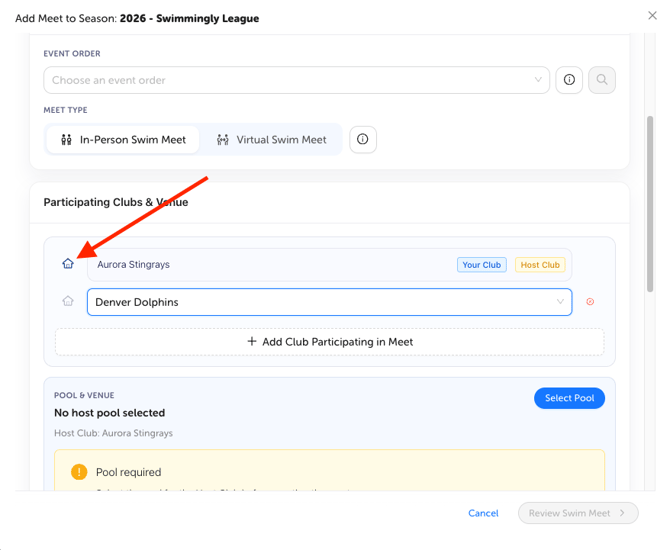Screen dimensions: 670x550
Task: Click the yellow Pool required warning icon
Action: pos(79,472)
